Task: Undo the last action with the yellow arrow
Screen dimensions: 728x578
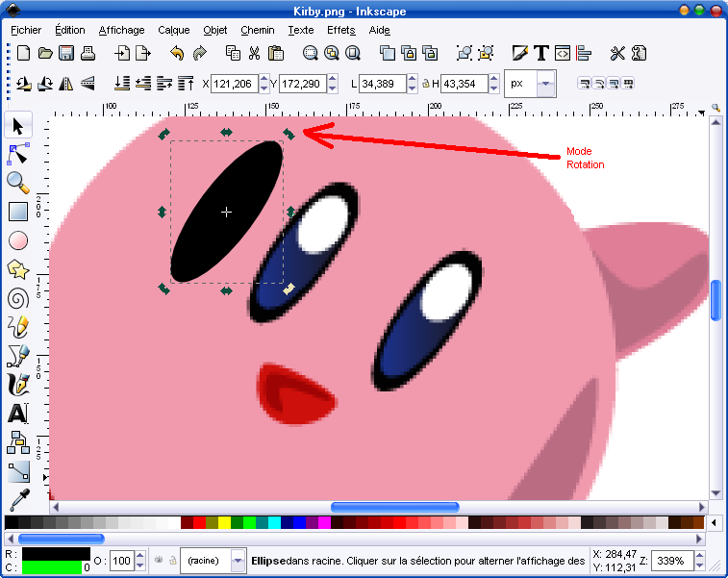Action: [x=177, y=54]
